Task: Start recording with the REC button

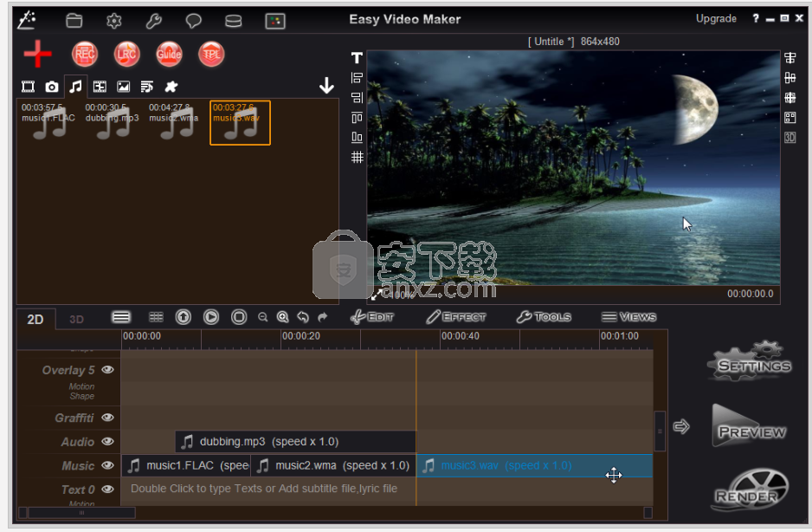Action: click(x=85, y=54)
